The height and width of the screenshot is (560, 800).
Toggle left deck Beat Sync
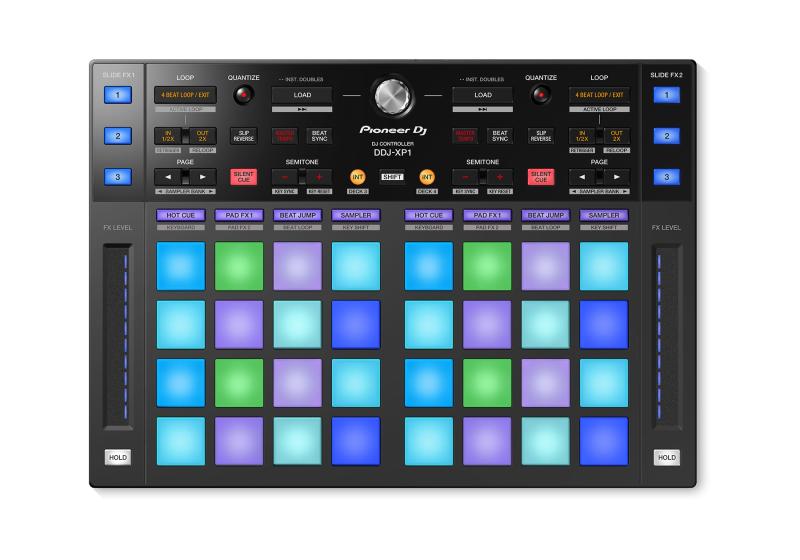(319, 136)
